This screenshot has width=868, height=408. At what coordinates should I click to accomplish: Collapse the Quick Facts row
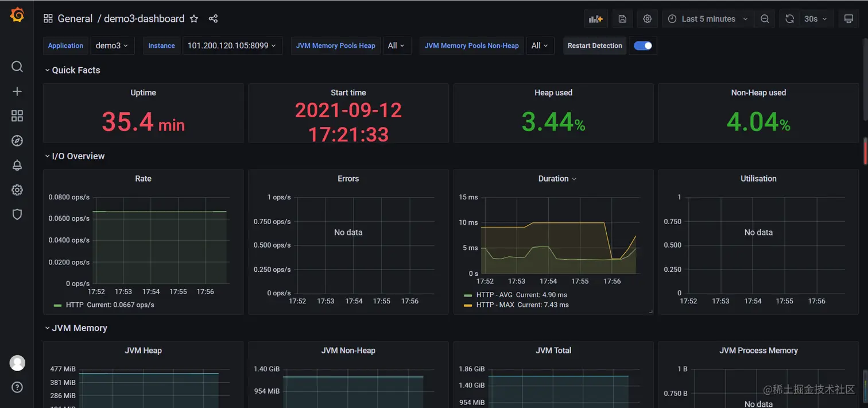pos(72,70)
